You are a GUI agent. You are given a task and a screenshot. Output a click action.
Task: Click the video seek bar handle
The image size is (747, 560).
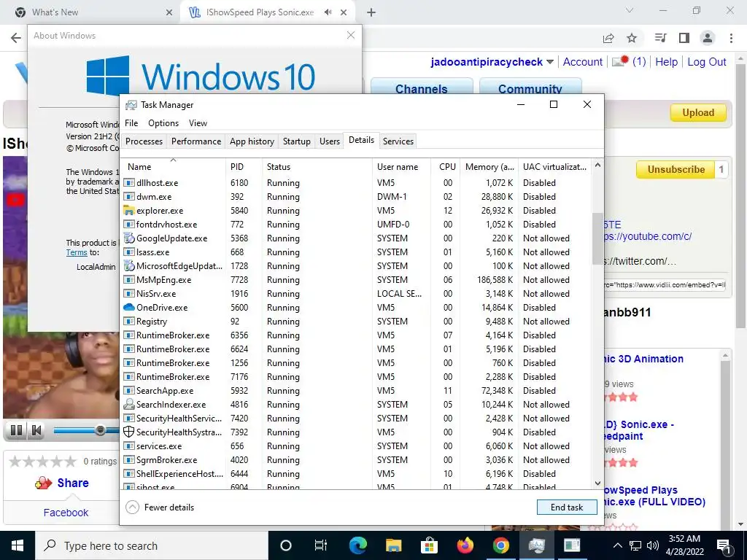[100, 430]
